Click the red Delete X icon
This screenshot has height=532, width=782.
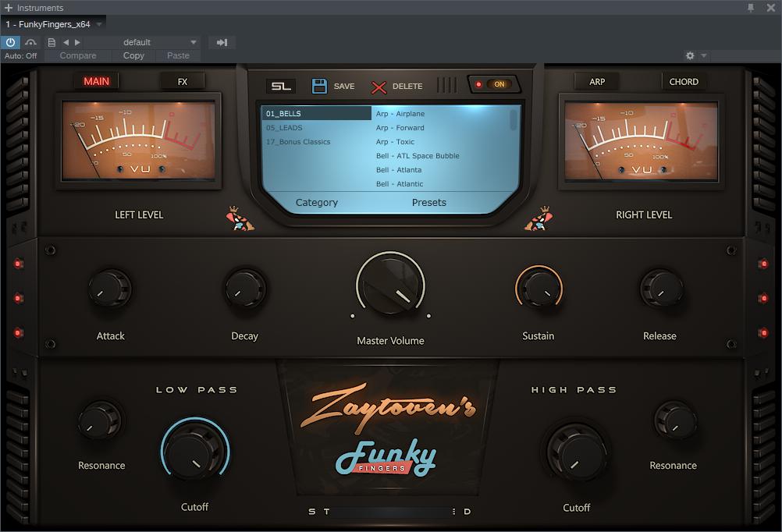coord(381,86)
